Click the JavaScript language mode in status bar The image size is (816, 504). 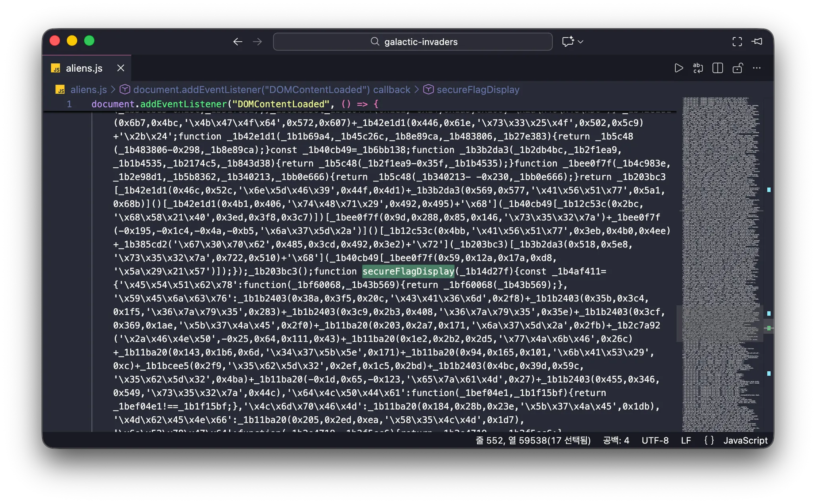pos(745,440)
